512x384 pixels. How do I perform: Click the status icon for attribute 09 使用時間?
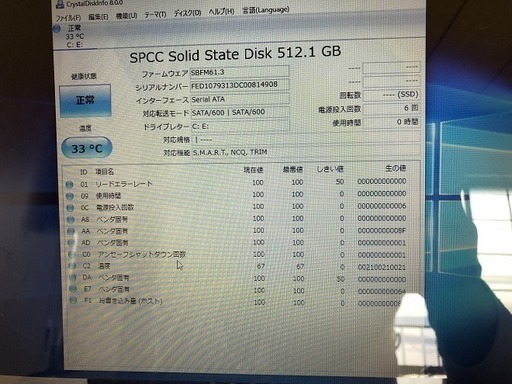point(70,196)
